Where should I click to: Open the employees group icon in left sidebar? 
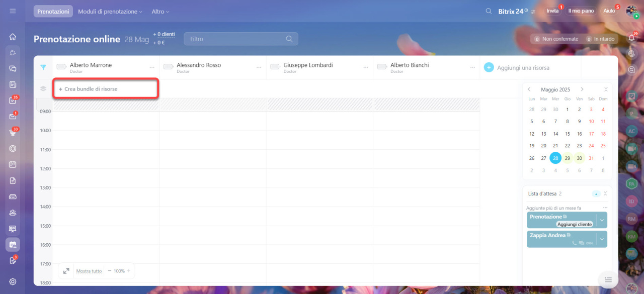point(13,213)
